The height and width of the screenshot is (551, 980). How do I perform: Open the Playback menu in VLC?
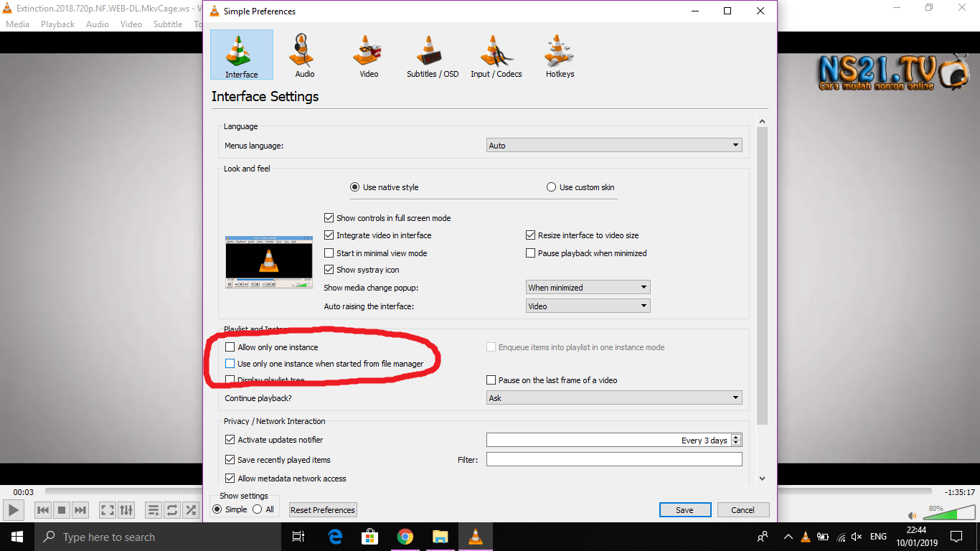point(57,24)
